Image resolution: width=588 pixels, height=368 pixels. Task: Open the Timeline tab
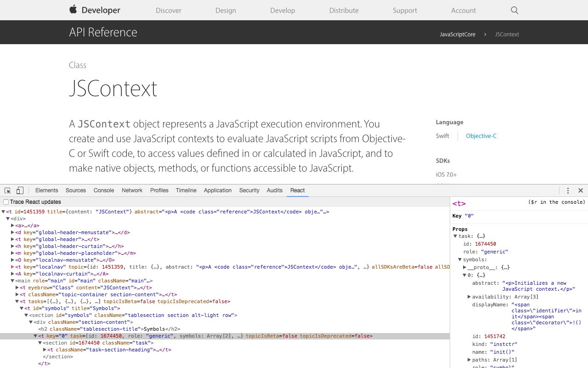186,190
